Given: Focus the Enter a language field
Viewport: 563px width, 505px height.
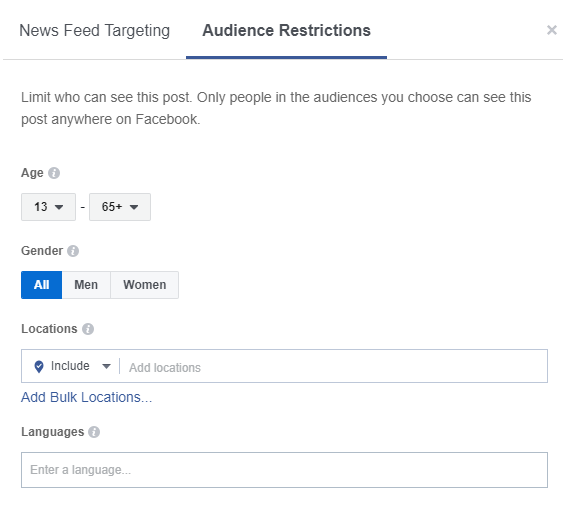Looking at the screenshot, I should pos(284,470).
